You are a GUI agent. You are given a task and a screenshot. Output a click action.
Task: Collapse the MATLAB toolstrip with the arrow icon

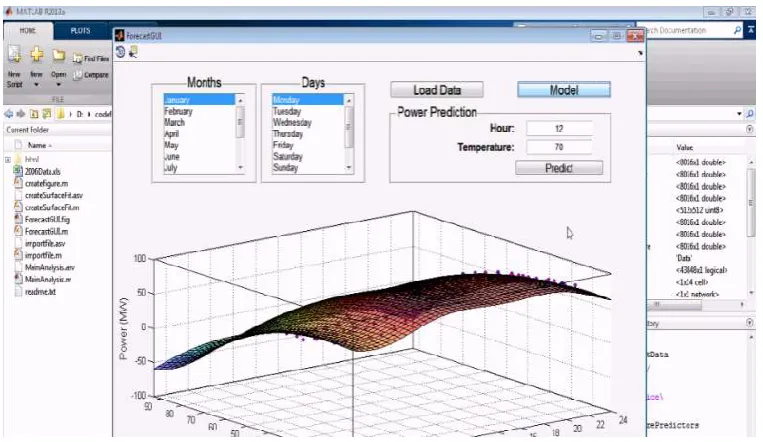click(751, 30)
